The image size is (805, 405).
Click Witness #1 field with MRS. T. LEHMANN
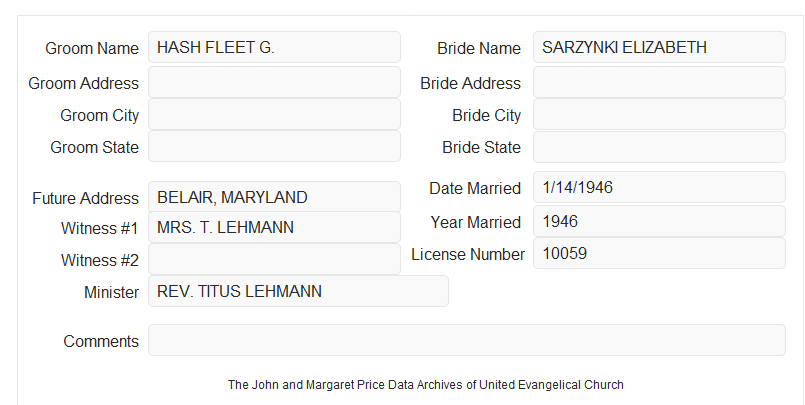(x=274, y=227)
